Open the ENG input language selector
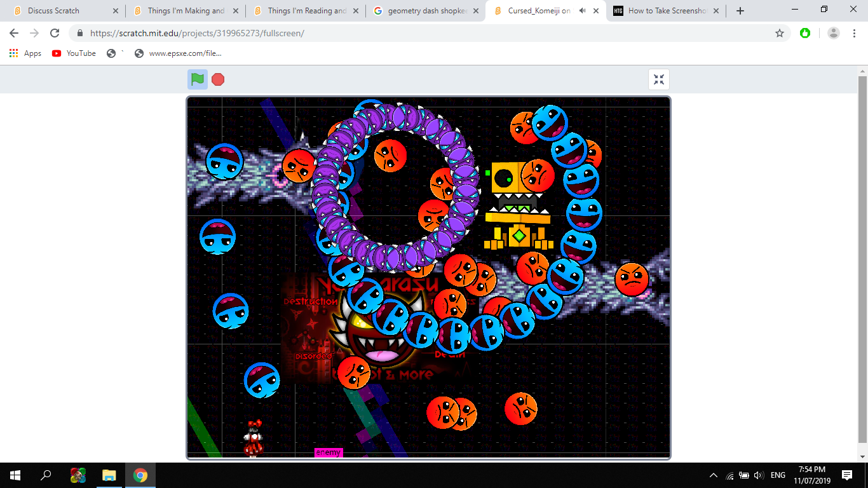 click(x=778, y=475)
